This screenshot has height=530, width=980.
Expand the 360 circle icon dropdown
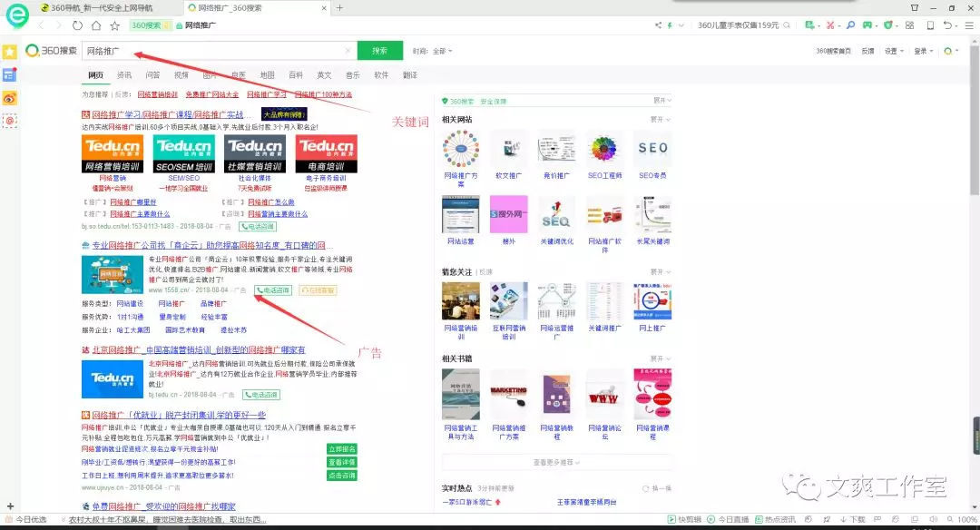(x=951, y=51)
